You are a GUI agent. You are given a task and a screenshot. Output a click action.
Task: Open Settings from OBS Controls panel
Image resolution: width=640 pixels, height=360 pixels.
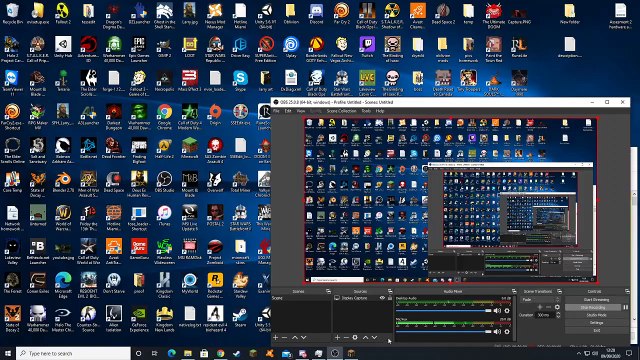click(596, 323)
